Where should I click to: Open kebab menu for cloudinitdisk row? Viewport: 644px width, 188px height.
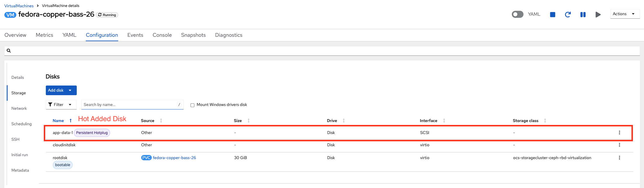click(x=619, y=145)
